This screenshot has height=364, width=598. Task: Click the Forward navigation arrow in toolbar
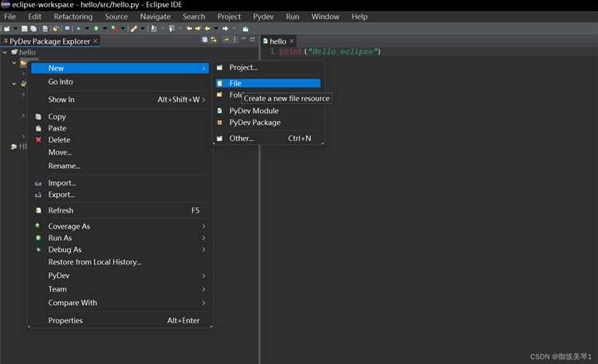coord(225,29)
